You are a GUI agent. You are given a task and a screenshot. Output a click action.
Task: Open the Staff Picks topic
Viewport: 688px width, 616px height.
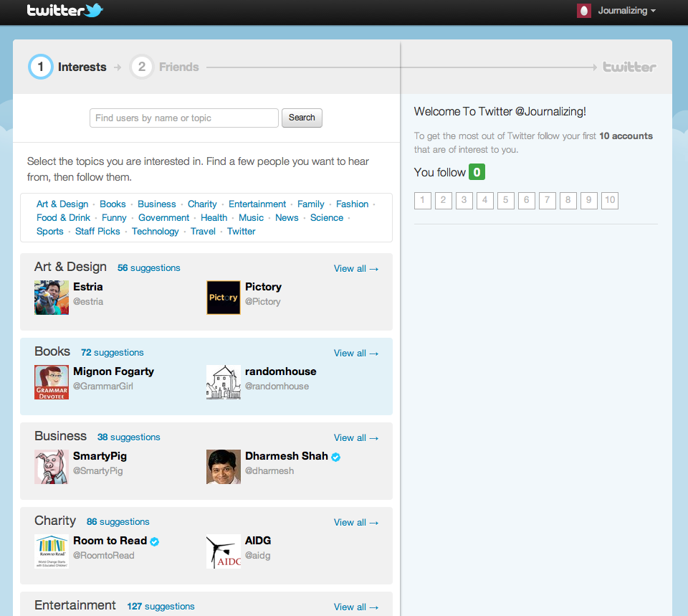tap(97, 232)
